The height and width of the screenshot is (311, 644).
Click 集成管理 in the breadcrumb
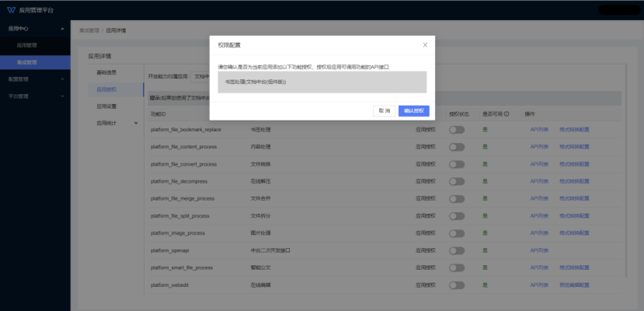pyautogui.click(x=89, y=30)
